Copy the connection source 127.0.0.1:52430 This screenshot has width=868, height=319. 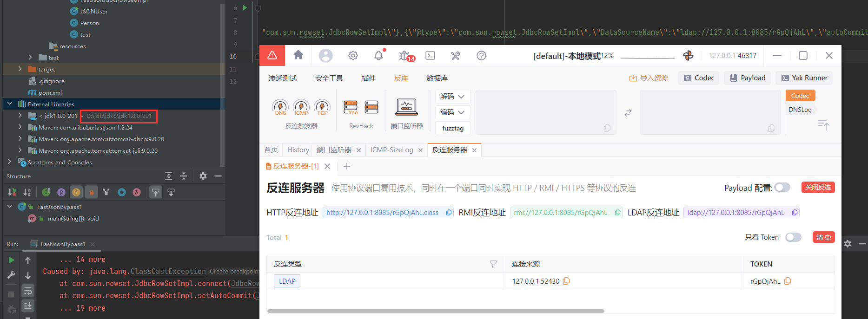tap(566, 281)
